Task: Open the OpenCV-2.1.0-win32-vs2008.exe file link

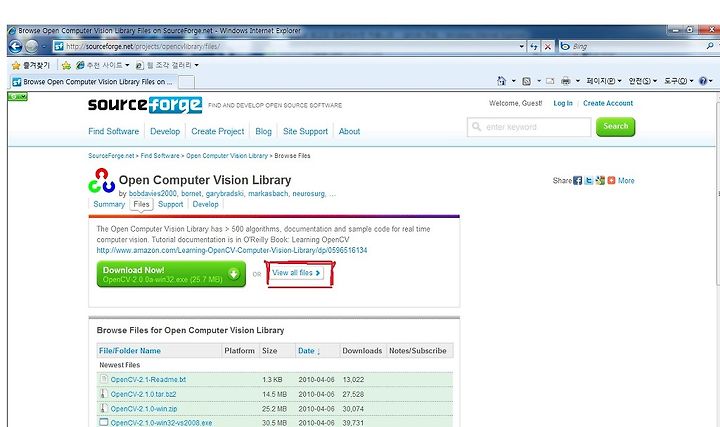Action: click(161, 422)
